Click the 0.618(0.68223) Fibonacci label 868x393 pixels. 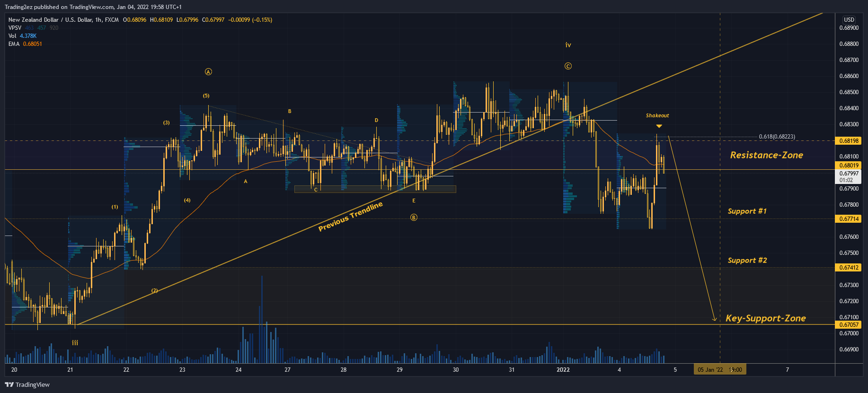point(777,137)
